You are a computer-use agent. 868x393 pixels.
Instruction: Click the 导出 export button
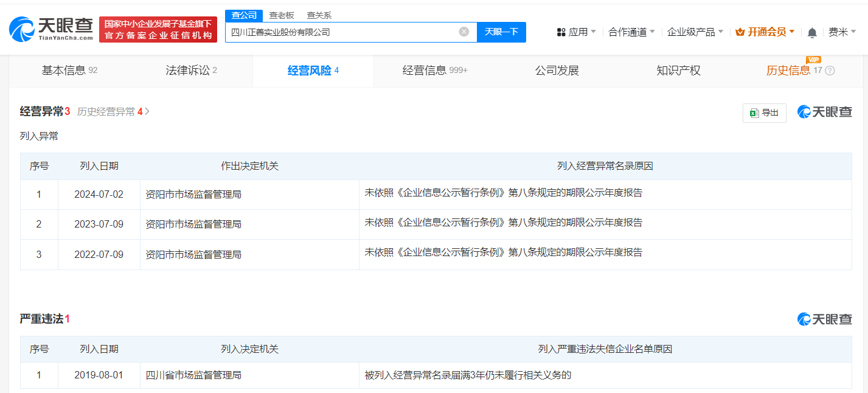point(765,113)
